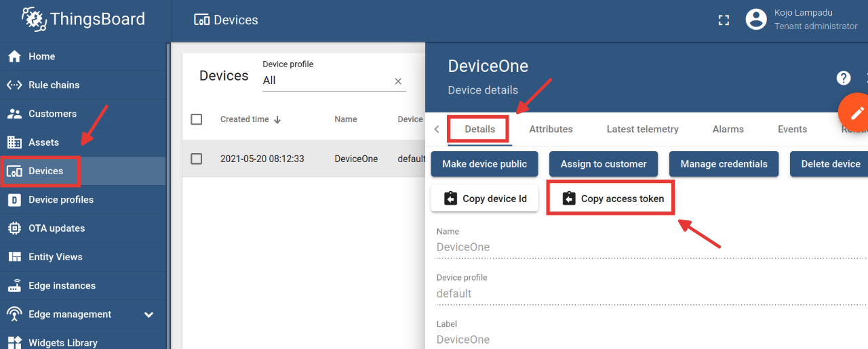Click the Home house icon in sidebar
This screenshot has width=868, height=349.
tap(14, 56)
